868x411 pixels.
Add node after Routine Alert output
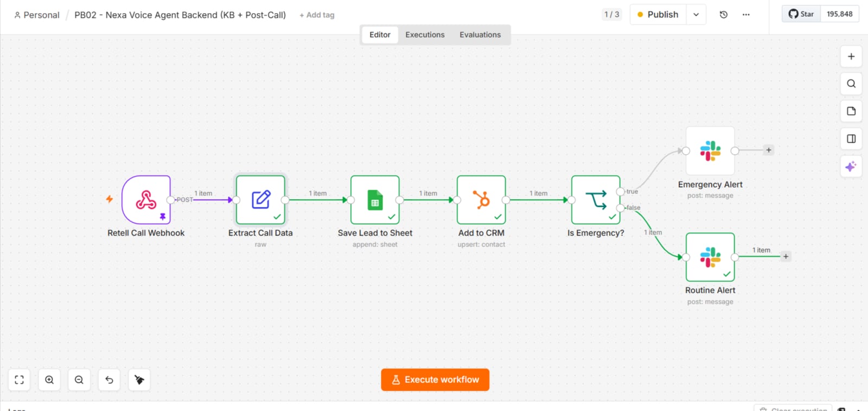coord(786,256)
